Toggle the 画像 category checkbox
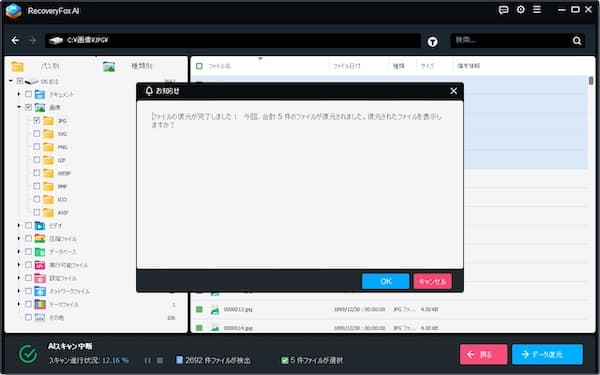Viewport: 600px width, 375px height. pyautogui.click(x=28, y=107)
